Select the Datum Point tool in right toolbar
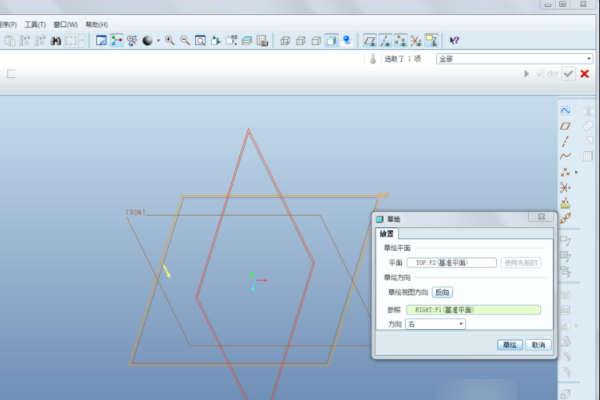 pos(565,172)
